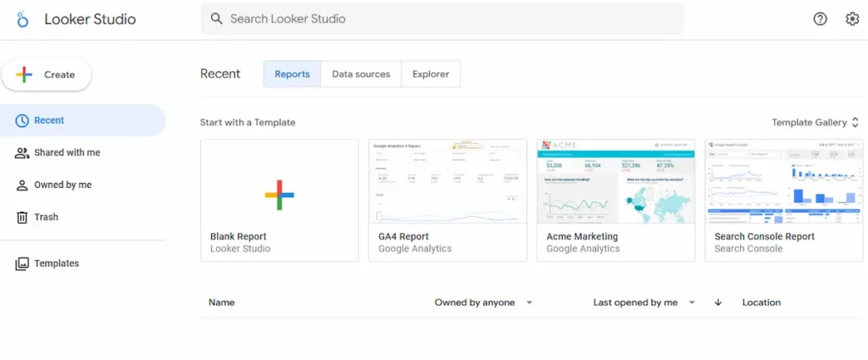Open the Search Console Report template thumbnail
Image resolution: width=868 pixels, height=360 pixels.
(x=784, y=181)
